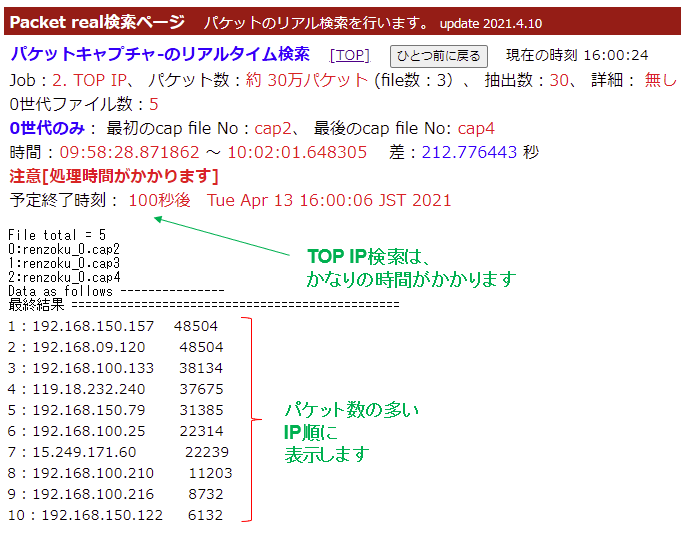The width and height of the screenshot is (681, 541).
Task: Select the 0世代ファイル数 value 5
Action: click(x=154, y=104)
